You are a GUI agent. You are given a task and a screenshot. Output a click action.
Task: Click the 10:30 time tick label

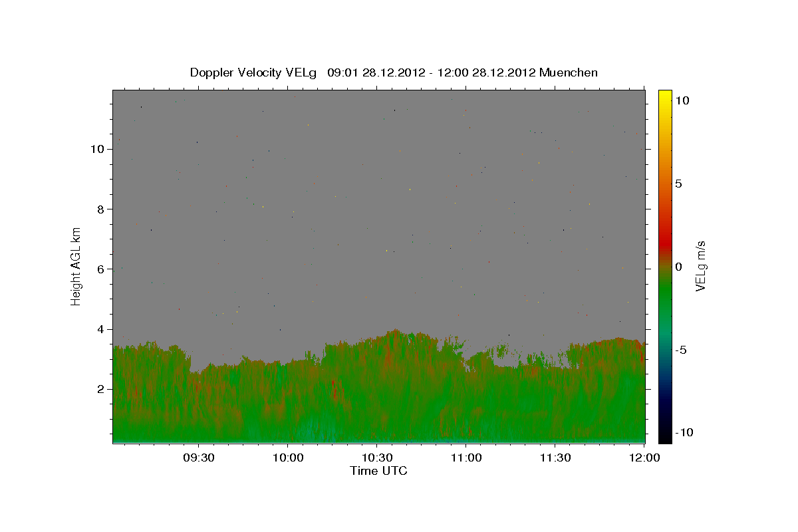pyautogui.click(x=376, y=458)
